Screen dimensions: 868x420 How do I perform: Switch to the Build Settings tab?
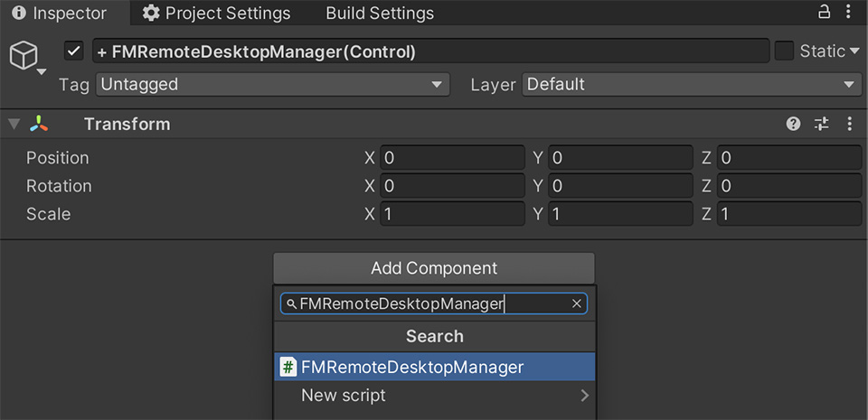tap(379, 14)
